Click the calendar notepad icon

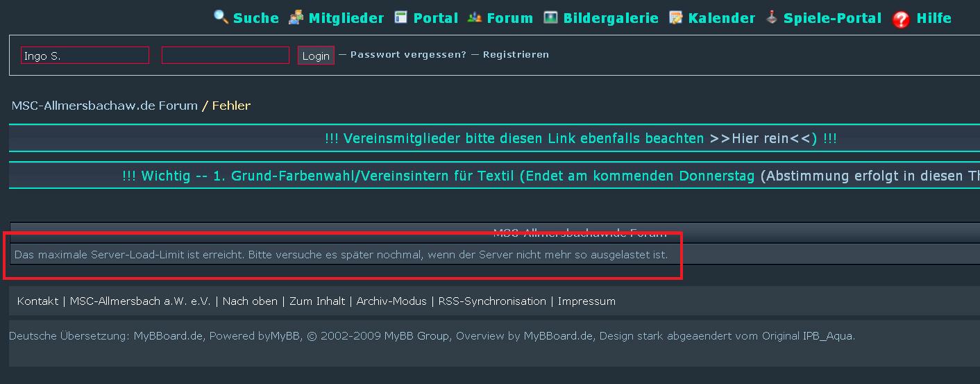(x=675, y=17)
